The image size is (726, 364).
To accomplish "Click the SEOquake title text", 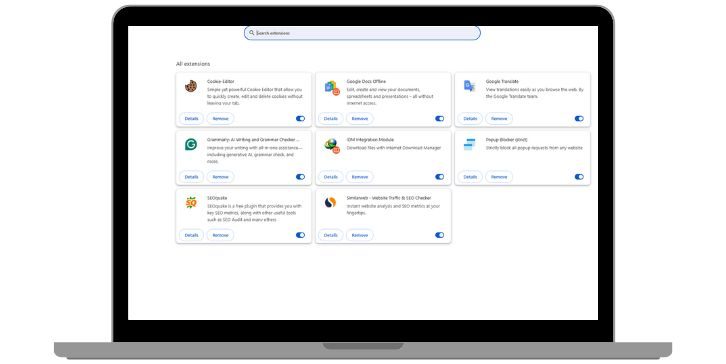I will [217, 198].
